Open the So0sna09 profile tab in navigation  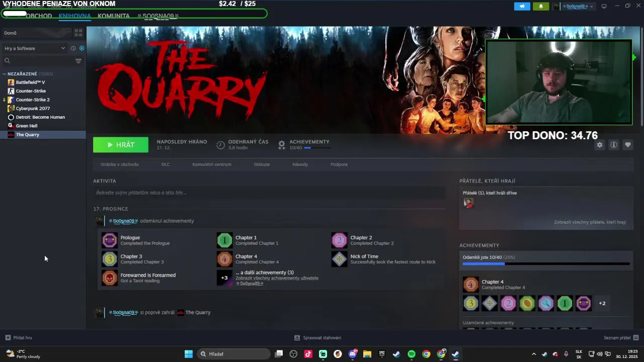point(158,16)
